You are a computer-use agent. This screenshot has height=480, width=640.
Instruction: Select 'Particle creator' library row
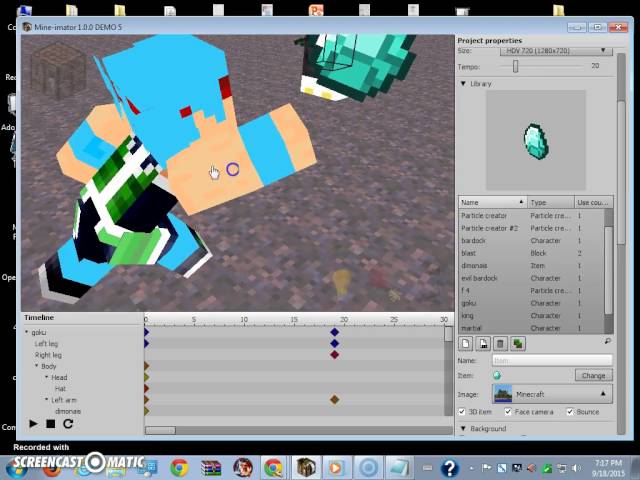click(531, 216)
